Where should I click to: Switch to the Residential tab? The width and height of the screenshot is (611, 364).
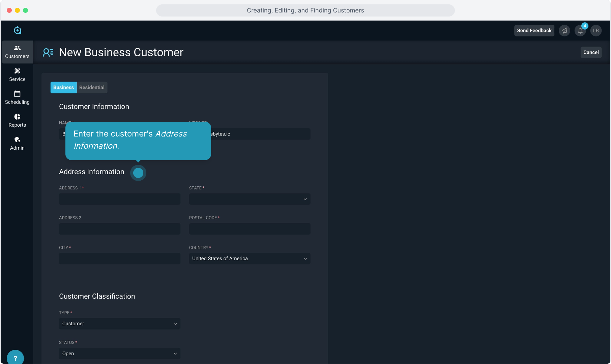(92, 87)
